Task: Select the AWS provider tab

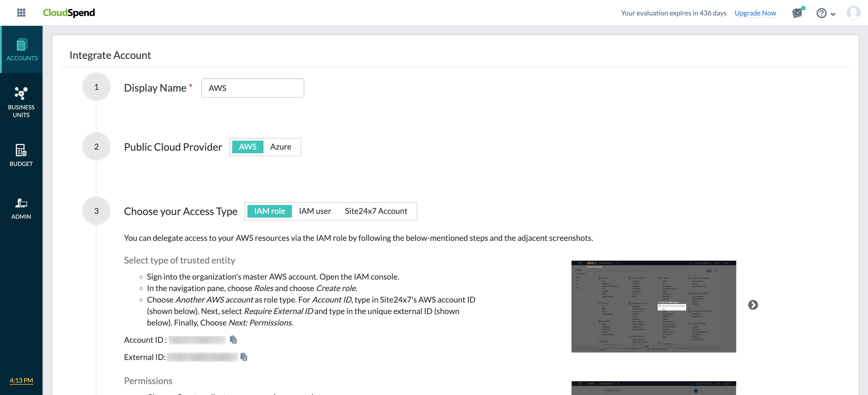Action: tap(248, 147)
